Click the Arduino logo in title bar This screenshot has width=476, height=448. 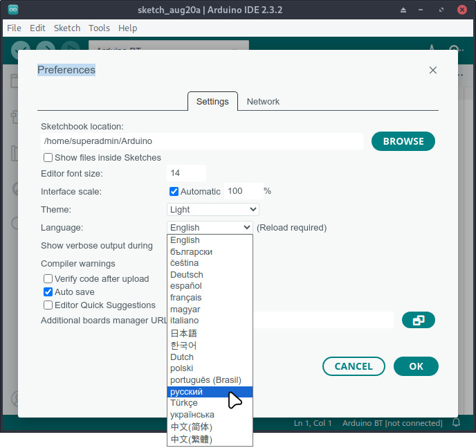[13, 10]
